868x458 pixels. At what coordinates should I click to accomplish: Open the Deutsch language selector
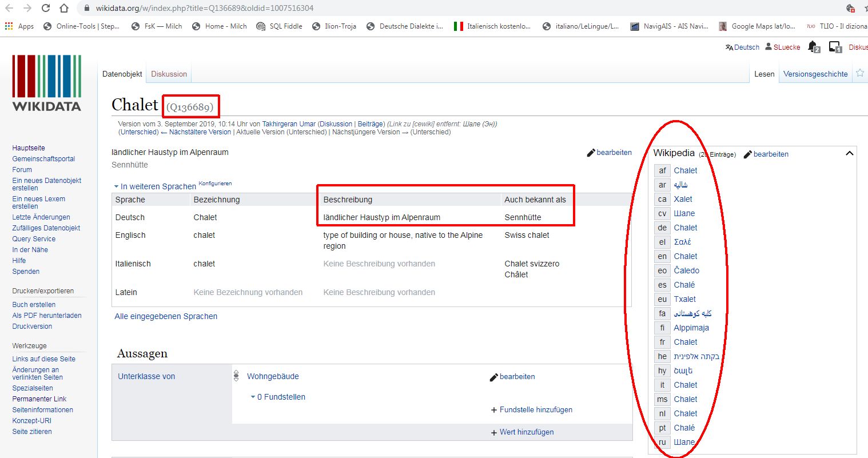[742, 47]
